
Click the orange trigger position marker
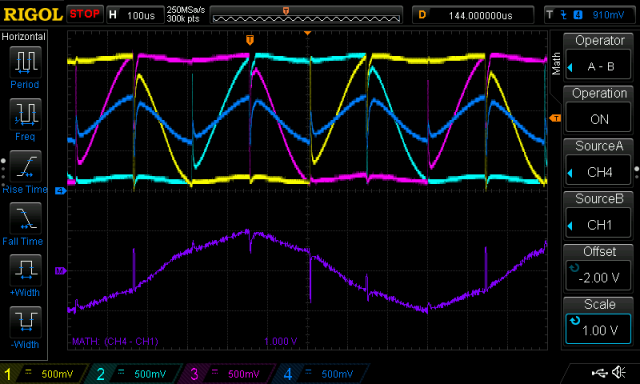pos(250,40)
